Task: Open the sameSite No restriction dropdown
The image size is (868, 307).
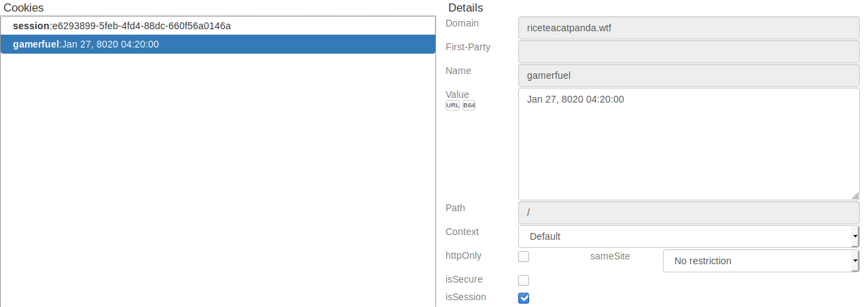Action: (x=760, y=260)
